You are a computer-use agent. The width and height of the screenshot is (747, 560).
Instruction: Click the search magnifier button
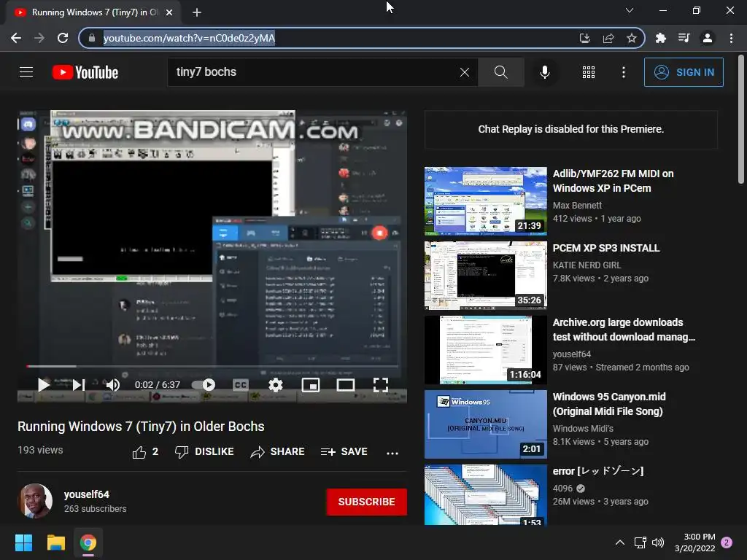click(x=500, y=72)
